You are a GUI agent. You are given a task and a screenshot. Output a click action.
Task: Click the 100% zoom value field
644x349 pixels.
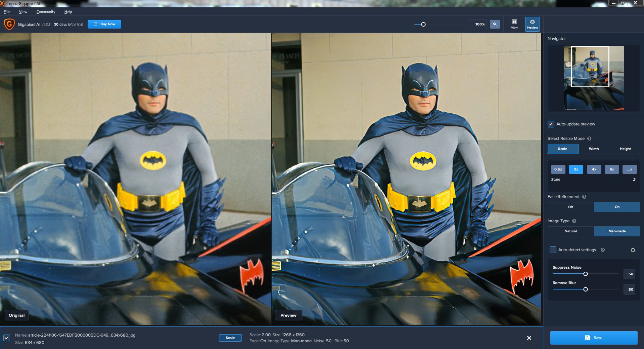click(x=477, y=24)
